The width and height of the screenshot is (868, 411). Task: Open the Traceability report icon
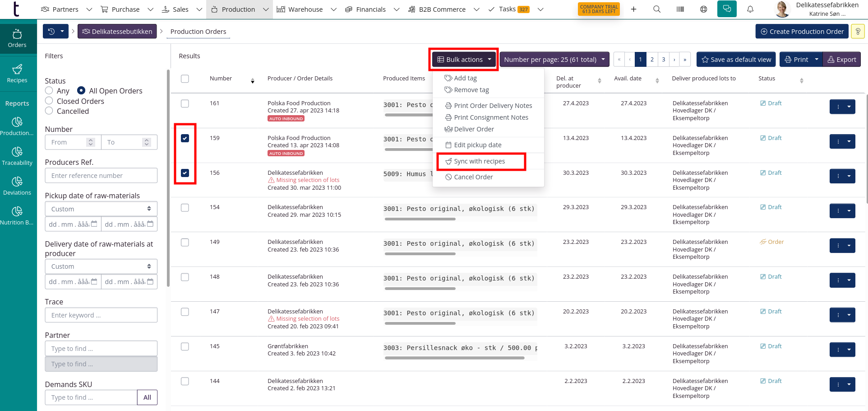tap(17, 156)
